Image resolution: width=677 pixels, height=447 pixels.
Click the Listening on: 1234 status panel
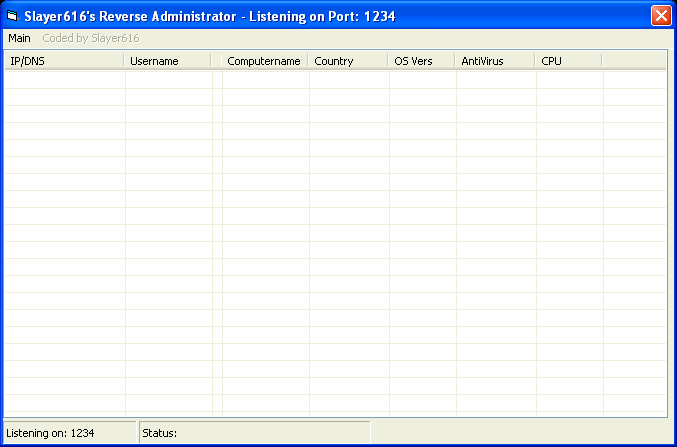coord(69,433)
